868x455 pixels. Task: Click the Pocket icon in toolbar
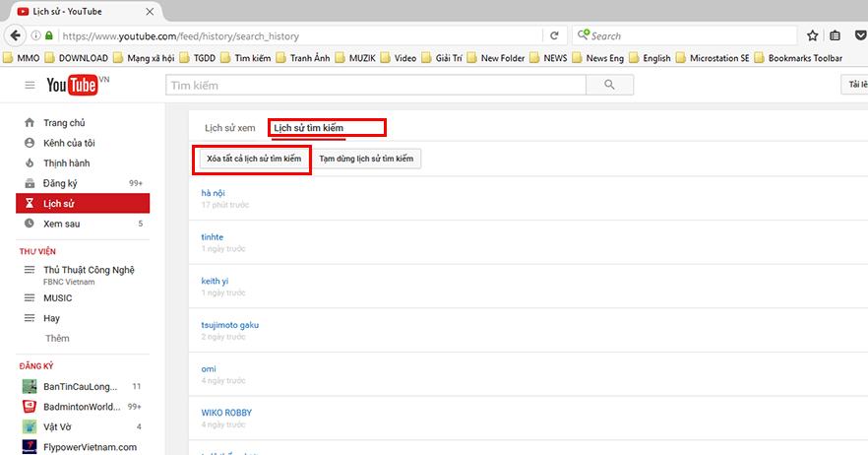861,36
